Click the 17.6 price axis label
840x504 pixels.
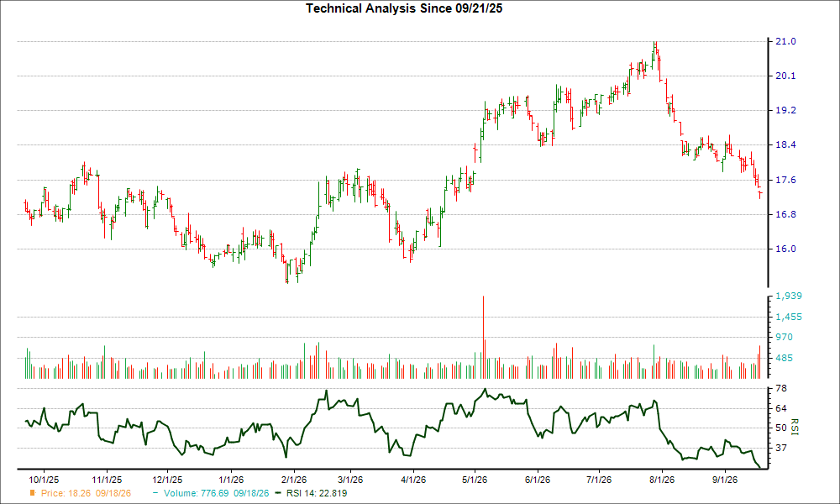click(x=785, y=180)
